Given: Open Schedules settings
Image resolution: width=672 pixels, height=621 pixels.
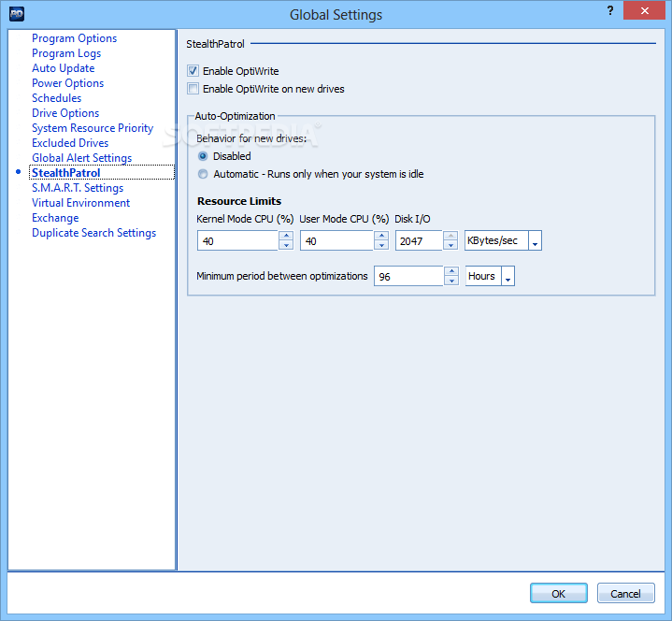Looking at the screenshot, I should click(57, 98).
